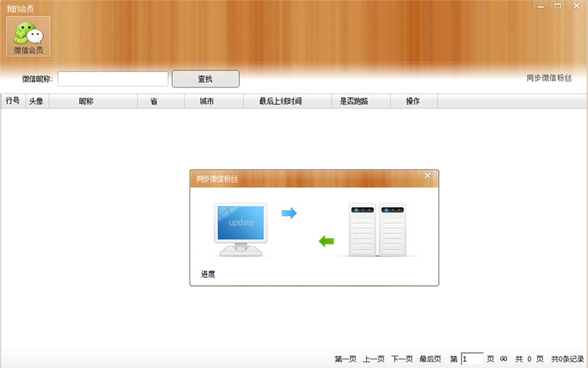Click the 操作 column header

click(413, 101)
